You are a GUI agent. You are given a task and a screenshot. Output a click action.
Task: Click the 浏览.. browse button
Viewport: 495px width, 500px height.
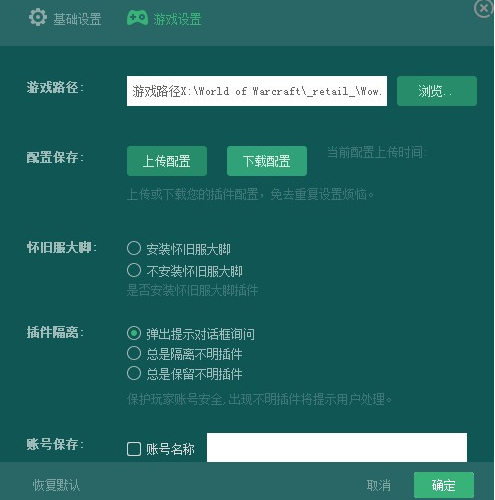pos(437,91)
